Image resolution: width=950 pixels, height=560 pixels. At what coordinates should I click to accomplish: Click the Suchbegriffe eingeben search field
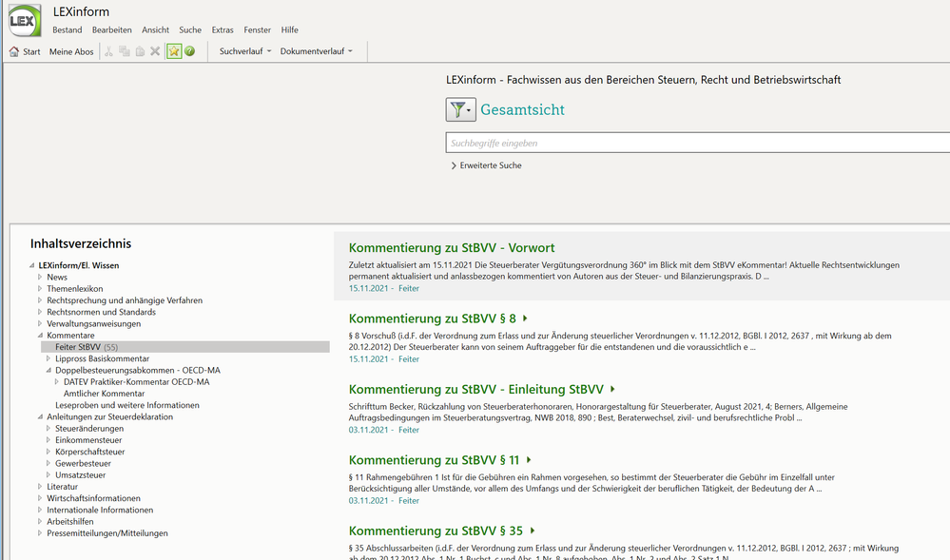click(698, 143)
